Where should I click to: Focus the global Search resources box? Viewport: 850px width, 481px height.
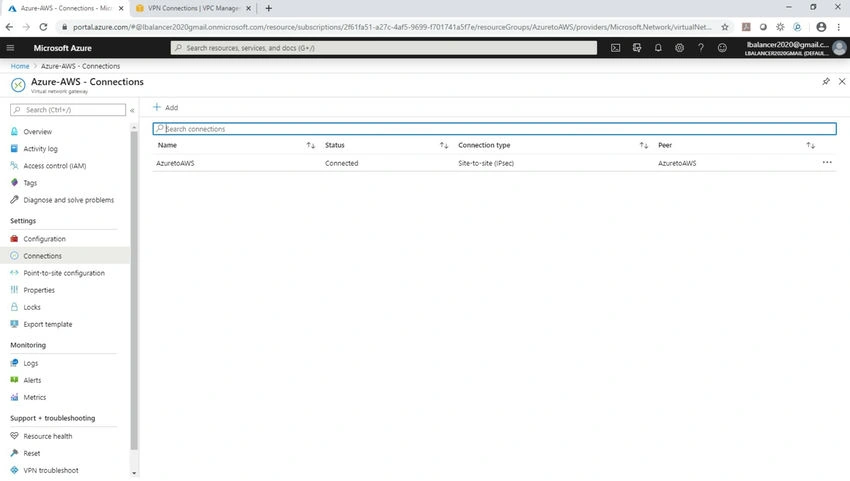click(x=384, y=48)
